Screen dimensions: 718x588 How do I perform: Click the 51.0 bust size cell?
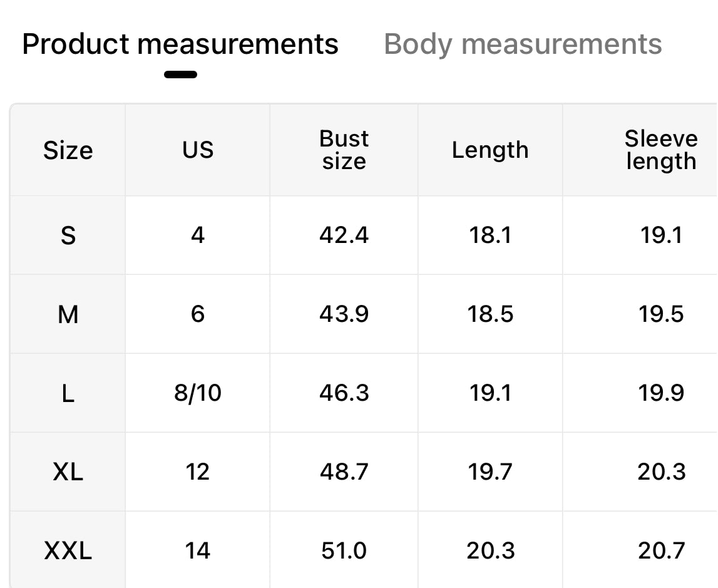click(344, 551)
